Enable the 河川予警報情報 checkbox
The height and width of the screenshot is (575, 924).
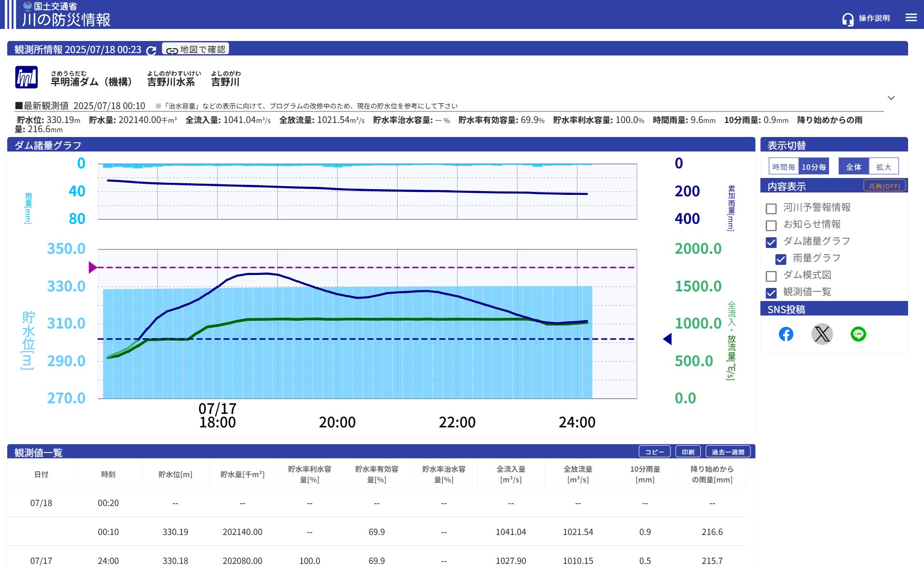tap(771, 208)
